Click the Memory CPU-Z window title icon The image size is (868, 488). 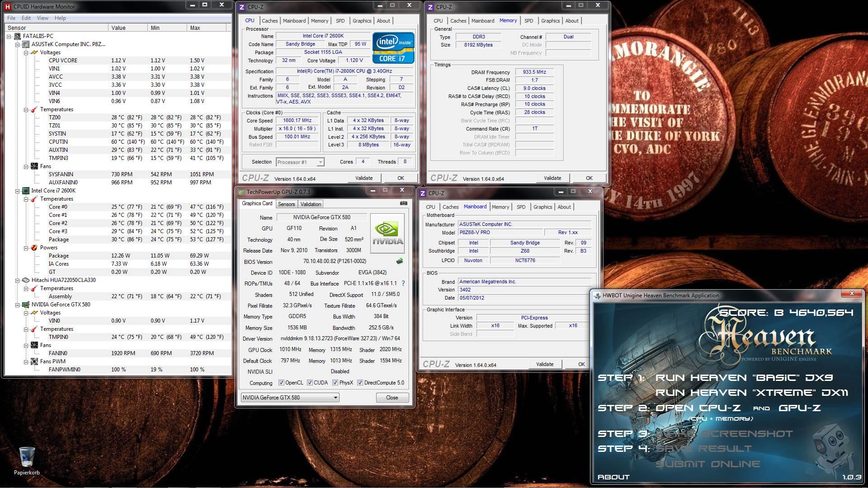click(x=430, y=7)
